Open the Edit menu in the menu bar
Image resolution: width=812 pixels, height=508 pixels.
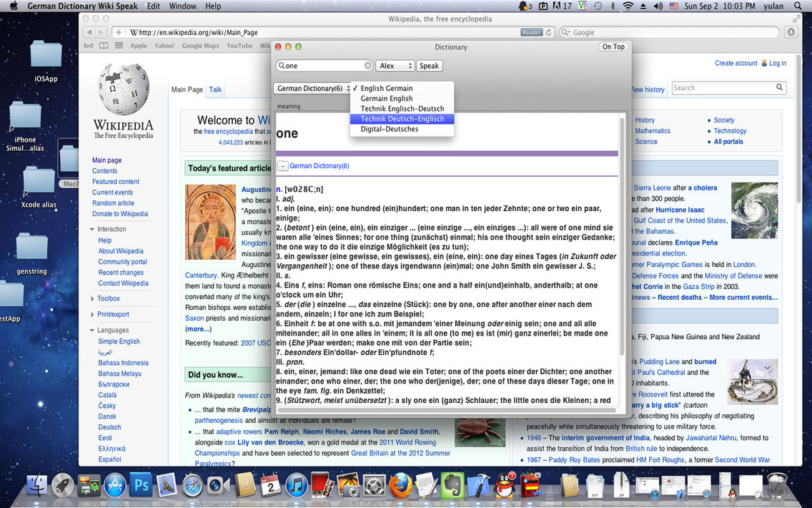coord(152,6)
